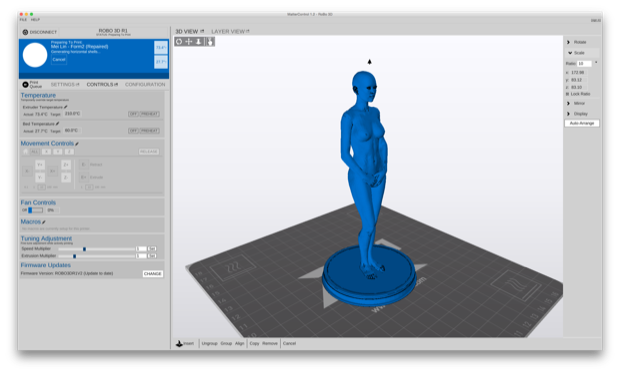Image resolution: width=620 pixels, height=374 pixels.
Task: Switch to the LAYER VIEW tab
Action: click(x=228, y=31)
